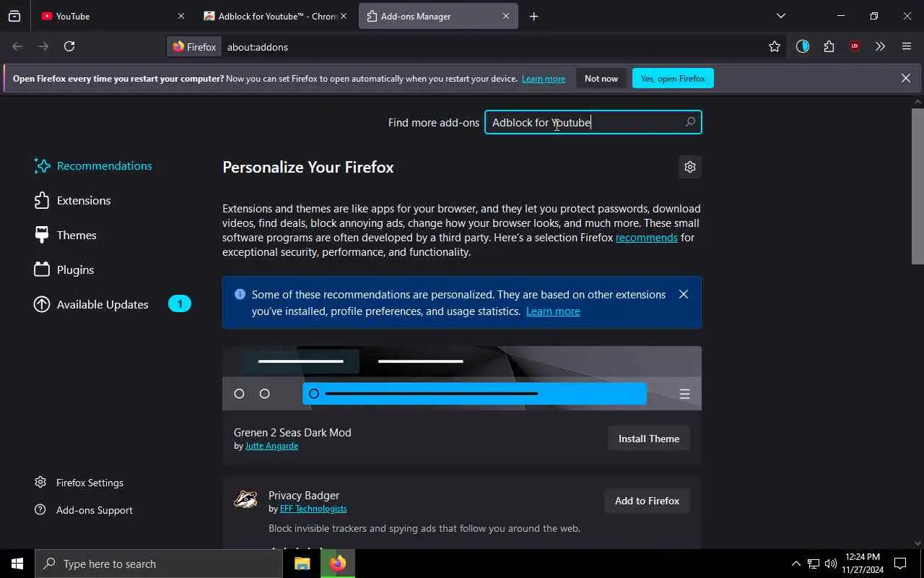
Task: Click the Windows taskbar search box
Action: point(159,564)
